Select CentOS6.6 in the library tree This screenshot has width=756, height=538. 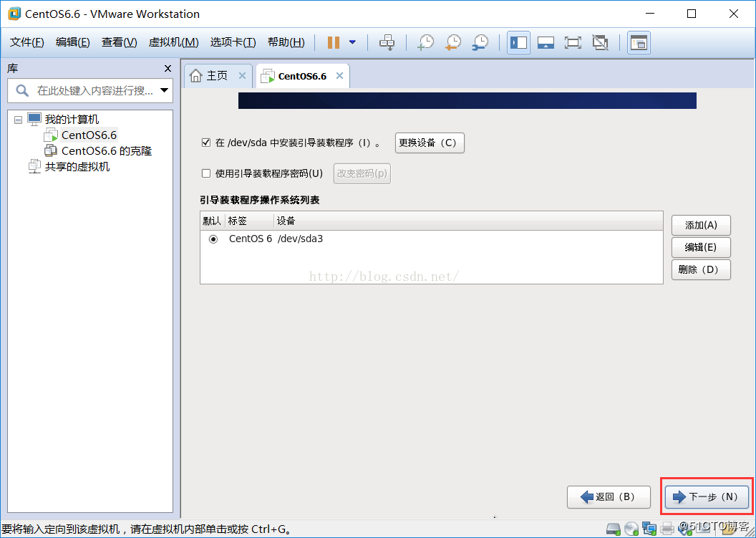[x=89, y=135]
